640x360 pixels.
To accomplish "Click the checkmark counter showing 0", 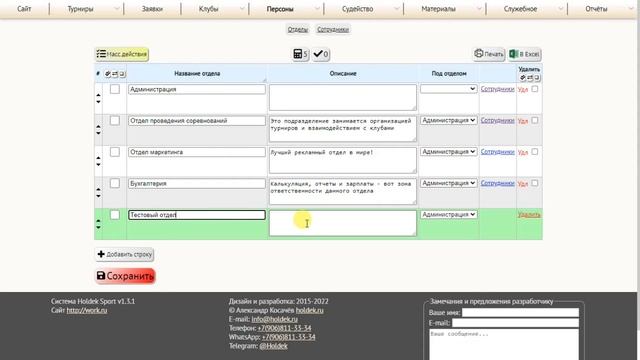I will 321,54.
